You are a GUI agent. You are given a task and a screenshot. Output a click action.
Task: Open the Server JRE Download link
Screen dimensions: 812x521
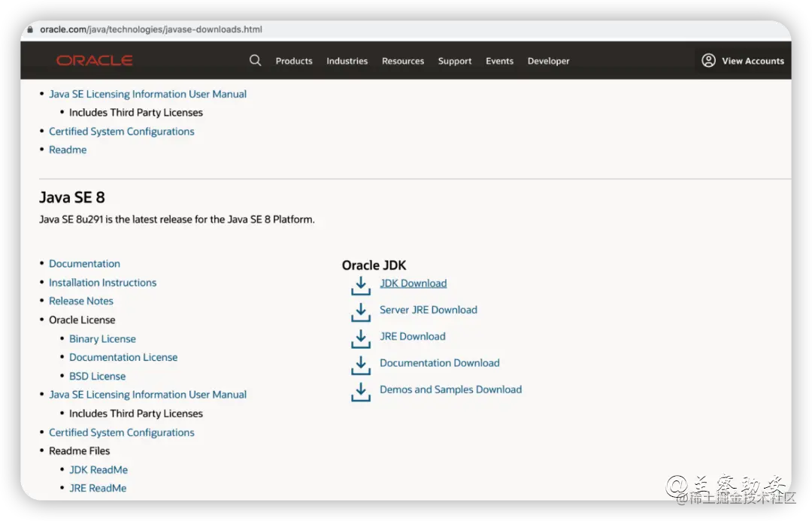[429, 310]
